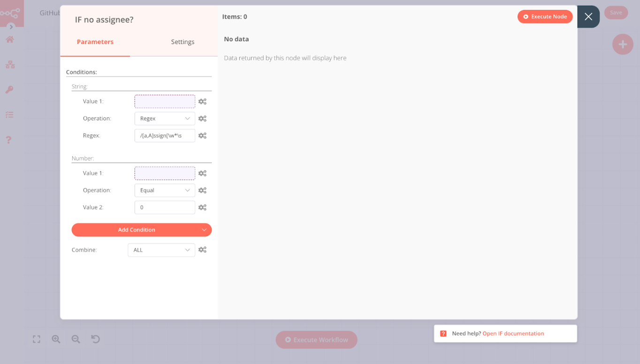Add a new node with the plus button
This screenshot has height=364, width=640.
[623, 44]
